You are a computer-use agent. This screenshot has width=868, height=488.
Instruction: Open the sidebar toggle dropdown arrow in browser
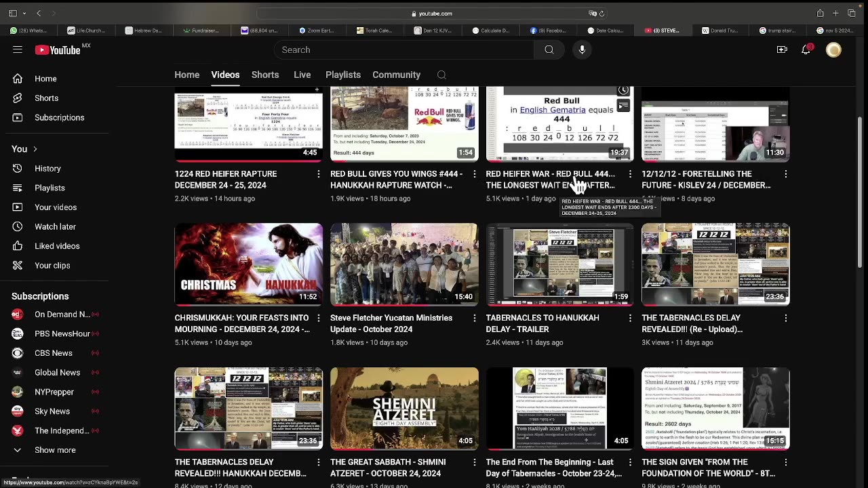pyautogui.click(x=24, y=13)
